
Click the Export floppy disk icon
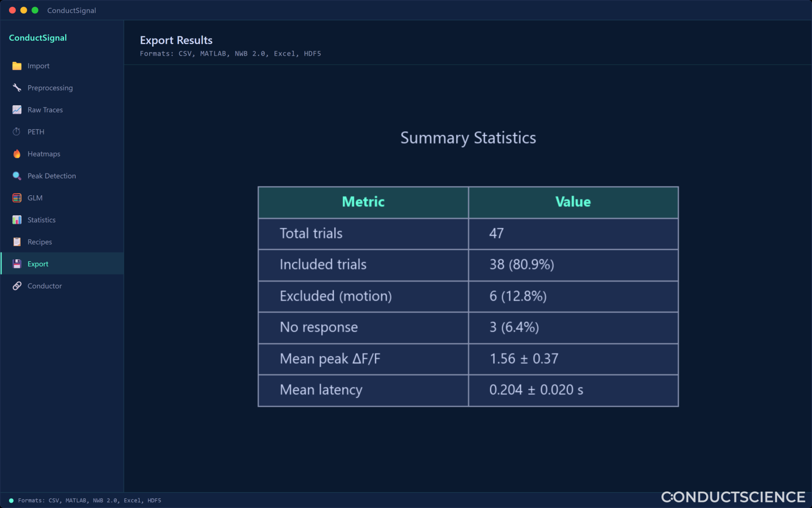click(x=17, y=264)
